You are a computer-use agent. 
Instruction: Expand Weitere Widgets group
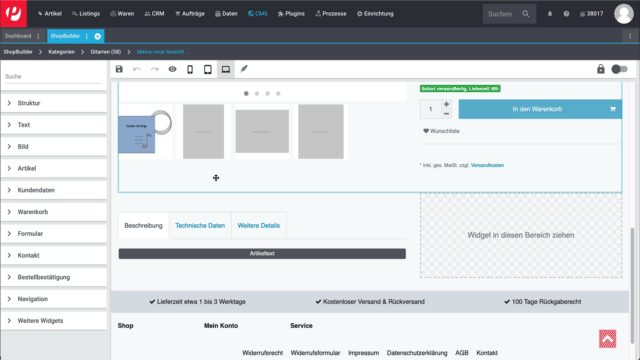coord(53,321)
